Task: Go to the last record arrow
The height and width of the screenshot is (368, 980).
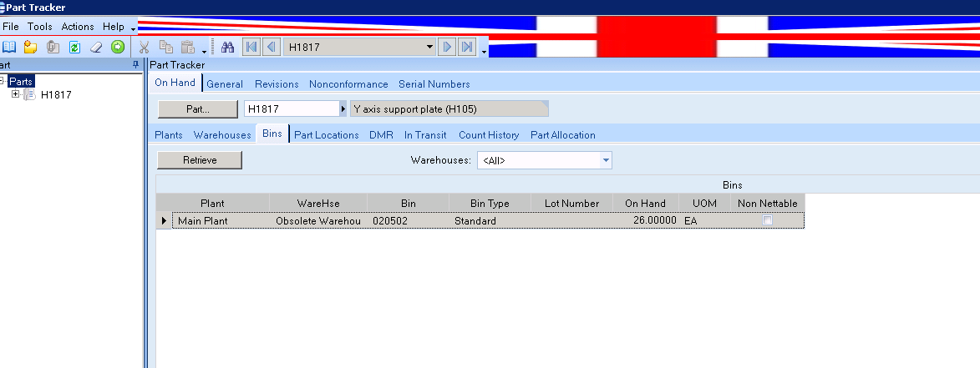Action: tap(467, 47)
